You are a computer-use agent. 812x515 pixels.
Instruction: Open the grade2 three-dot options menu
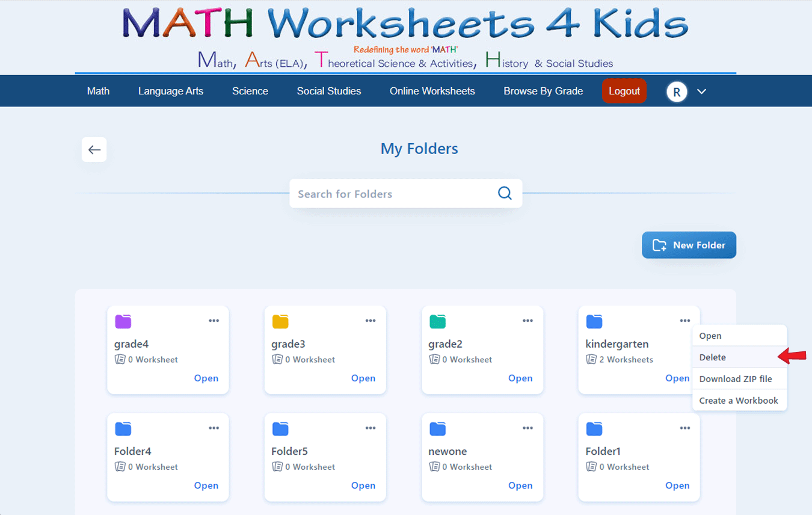527,321
